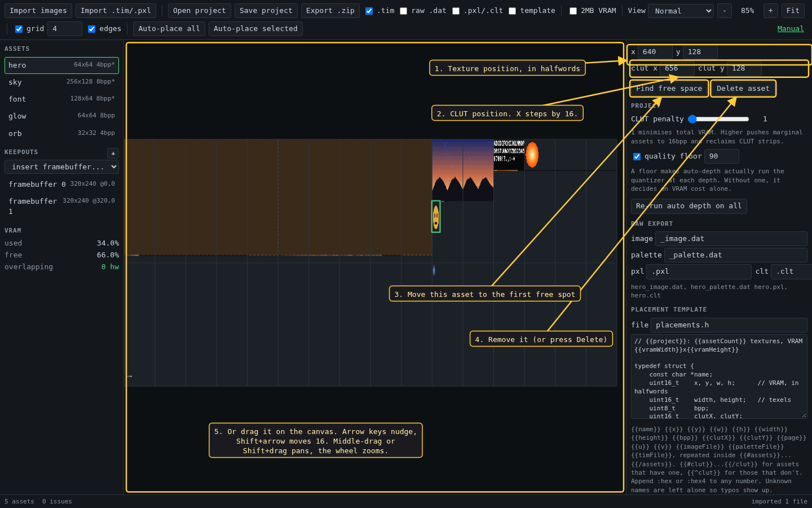Focus the grid size field
Screen dimensions: 812x508
coord(65,29)
